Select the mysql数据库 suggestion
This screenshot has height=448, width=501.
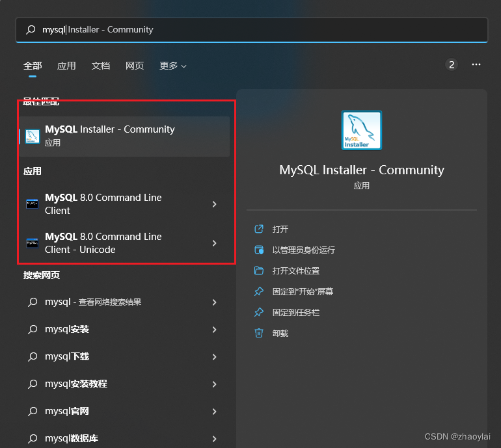(125, 438)
